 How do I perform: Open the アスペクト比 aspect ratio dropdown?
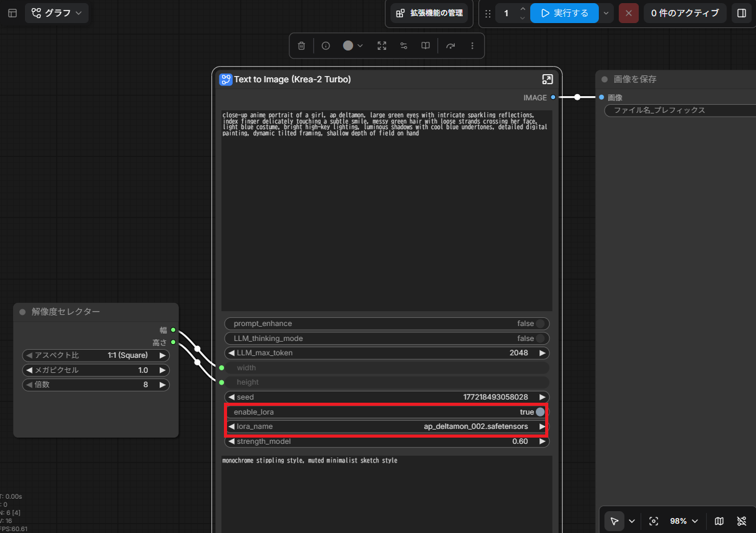(95, 355)
